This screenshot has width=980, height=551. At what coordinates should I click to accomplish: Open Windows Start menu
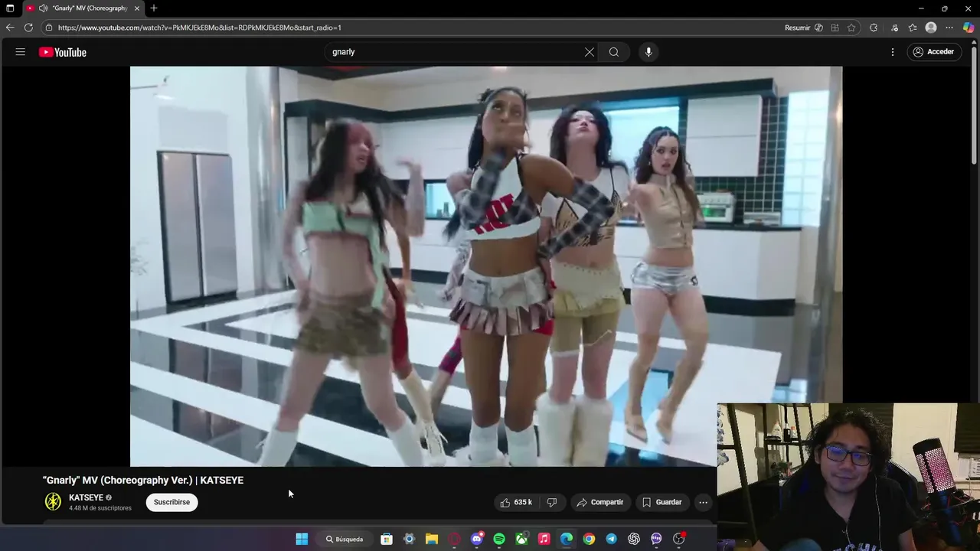click(x=302, y=539)
